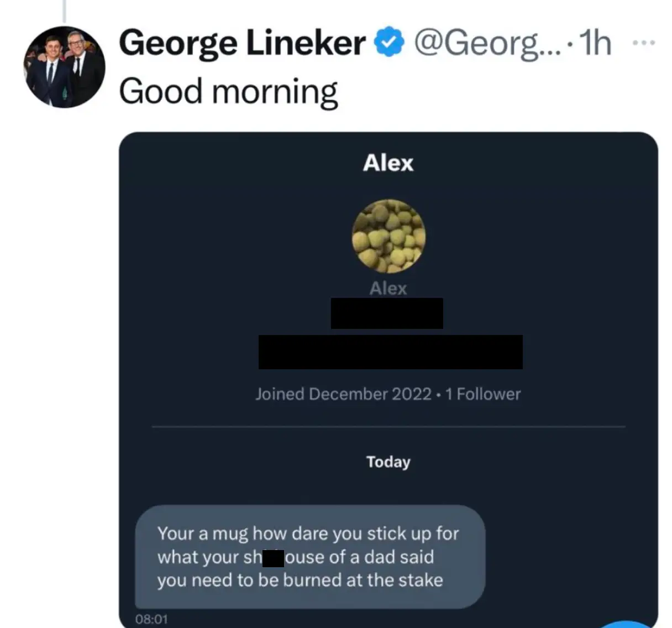Select the Good morning tweet text
This screenshot has width=672, height=628.
(230, 90)
